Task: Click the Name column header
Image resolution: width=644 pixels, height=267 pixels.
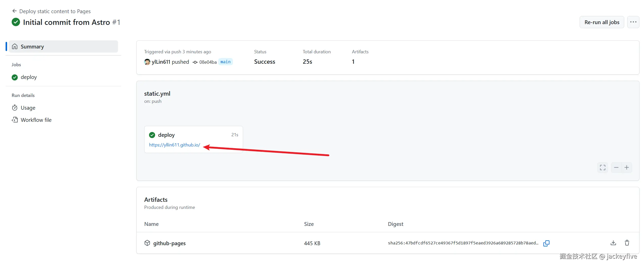Action: tap(151, 224)
